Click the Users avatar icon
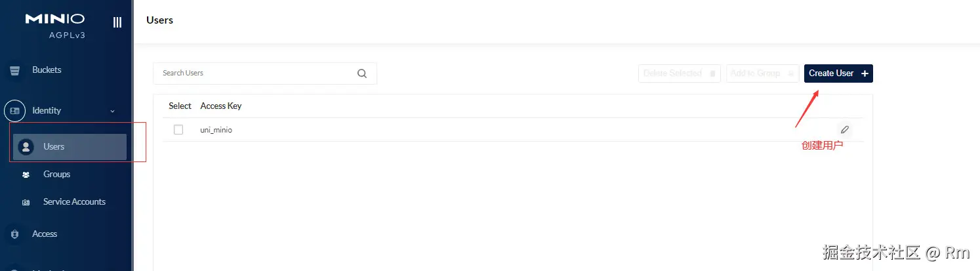980x271 pixels. pos(26,147)
